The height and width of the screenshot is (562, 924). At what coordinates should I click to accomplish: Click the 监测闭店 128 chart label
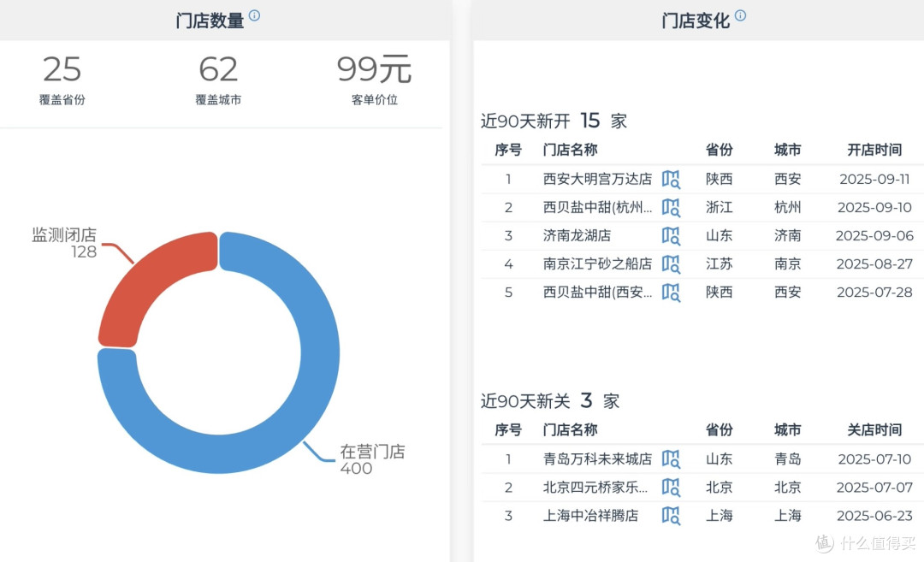pos(64,243)
